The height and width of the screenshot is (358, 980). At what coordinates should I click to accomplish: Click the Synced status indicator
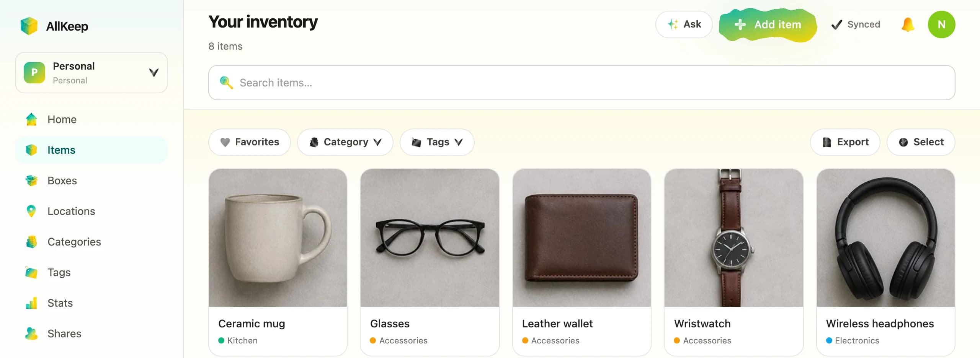(856, 24)
